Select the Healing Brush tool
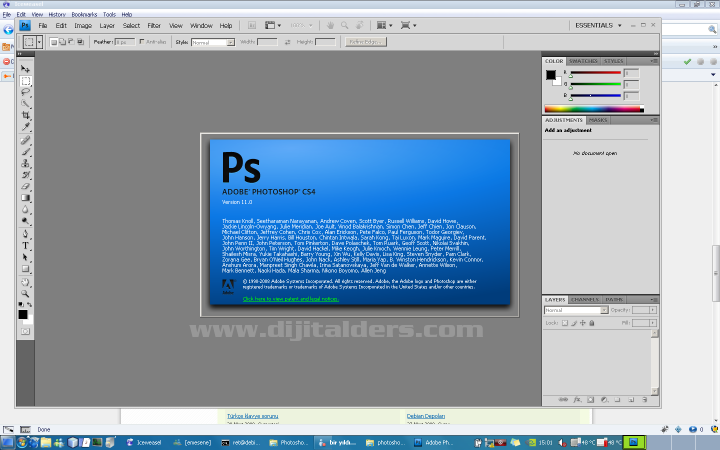720x450 pixels. (x=25, y=140)
